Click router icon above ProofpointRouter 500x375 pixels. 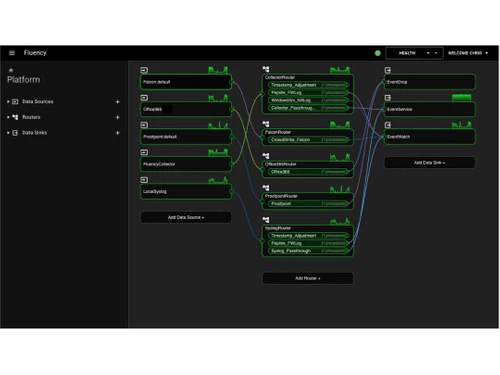266,188
